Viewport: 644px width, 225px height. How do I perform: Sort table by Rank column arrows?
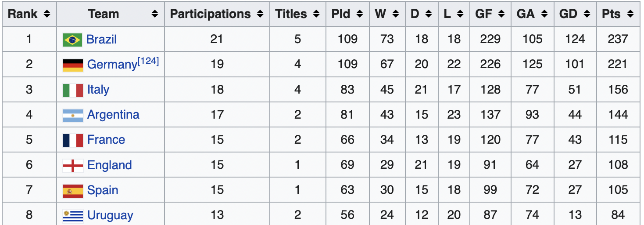pyautogui.click(x=47, y=14)
